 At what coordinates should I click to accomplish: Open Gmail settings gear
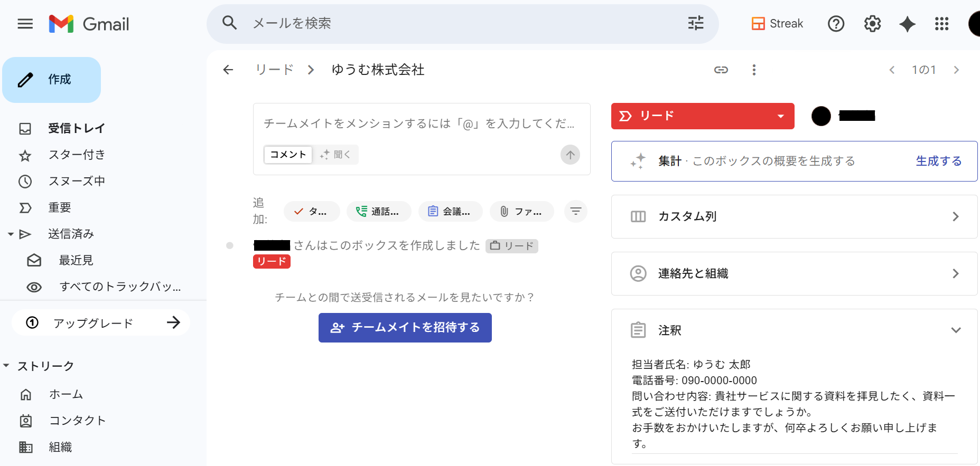point(872,24)
